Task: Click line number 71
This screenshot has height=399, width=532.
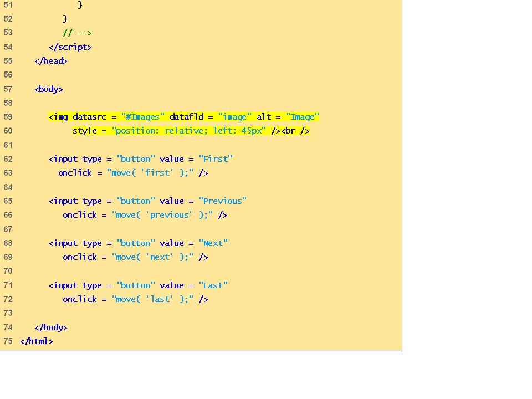Action: (x=8, y=285)
